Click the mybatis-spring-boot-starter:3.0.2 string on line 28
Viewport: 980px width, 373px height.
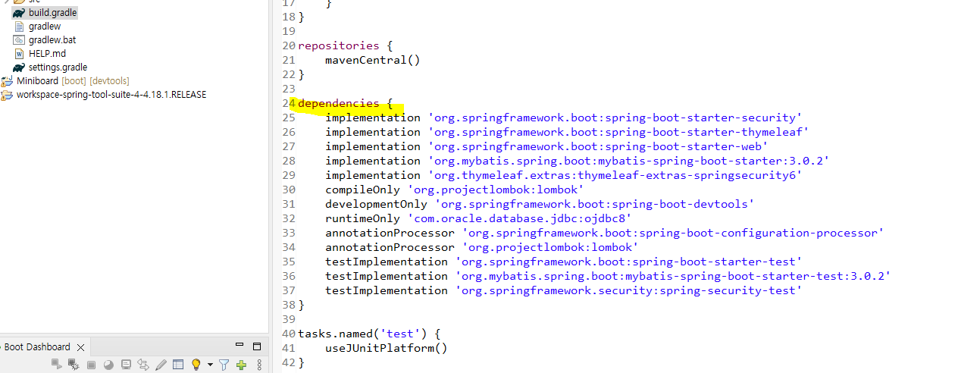click(x=628, y=161)
